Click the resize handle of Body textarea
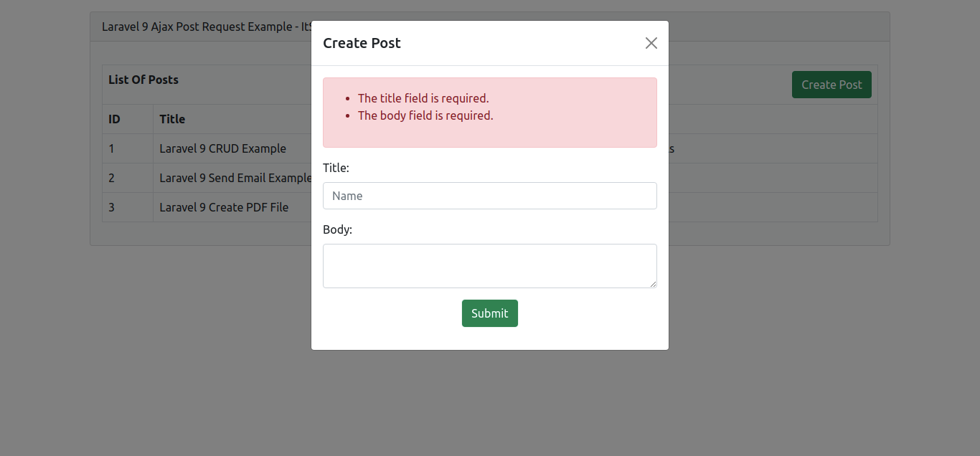980x456 pixels. 653,284
